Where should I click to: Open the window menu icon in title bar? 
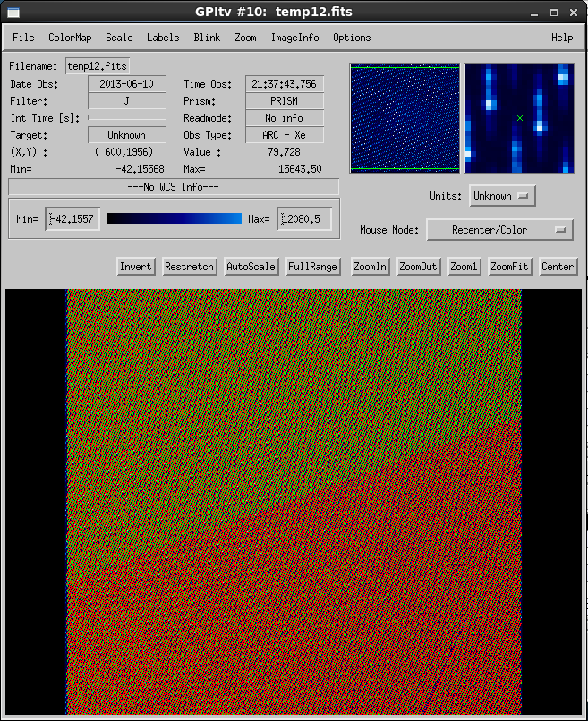(x=13, y=13)
